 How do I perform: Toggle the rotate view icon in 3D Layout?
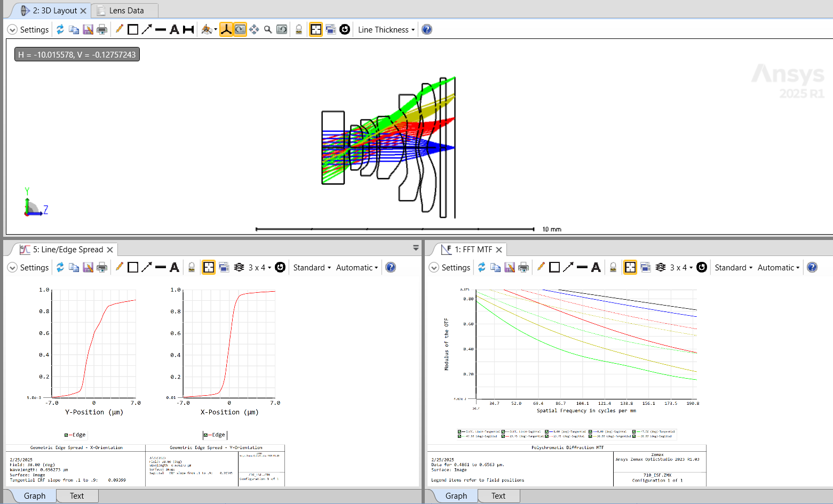coord(240,29)
